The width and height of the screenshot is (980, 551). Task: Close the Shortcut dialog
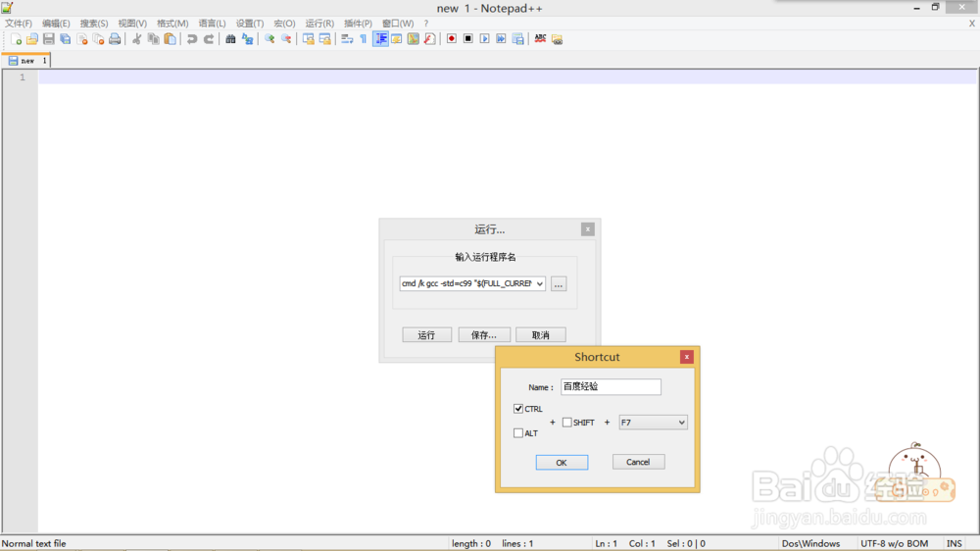(686, 357)
